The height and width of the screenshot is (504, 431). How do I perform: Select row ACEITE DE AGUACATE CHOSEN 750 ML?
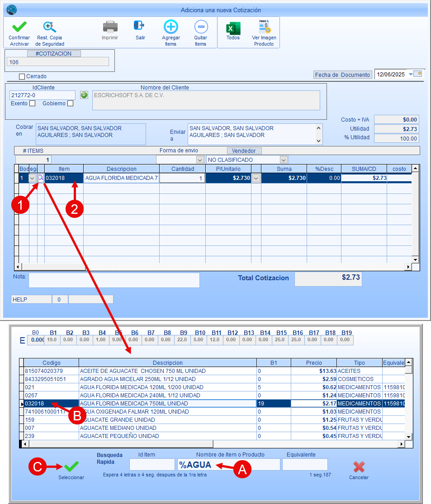[x=214, y=371]
